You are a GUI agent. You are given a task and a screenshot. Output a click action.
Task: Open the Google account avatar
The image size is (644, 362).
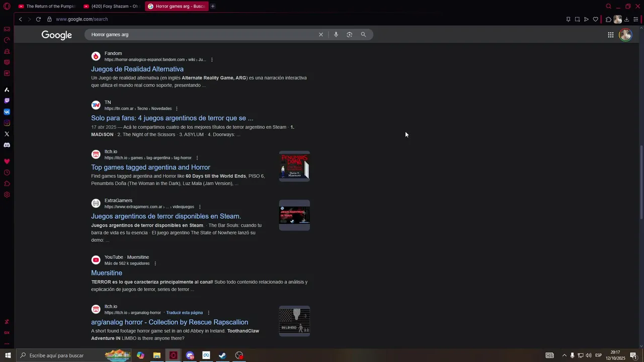tap(625, 35)
